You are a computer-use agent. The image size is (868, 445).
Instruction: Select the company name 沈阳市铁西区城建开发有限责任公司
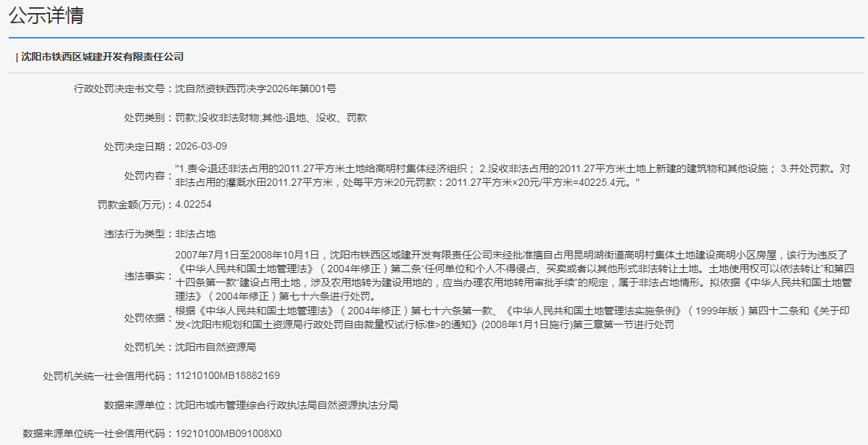coord(102,57)
